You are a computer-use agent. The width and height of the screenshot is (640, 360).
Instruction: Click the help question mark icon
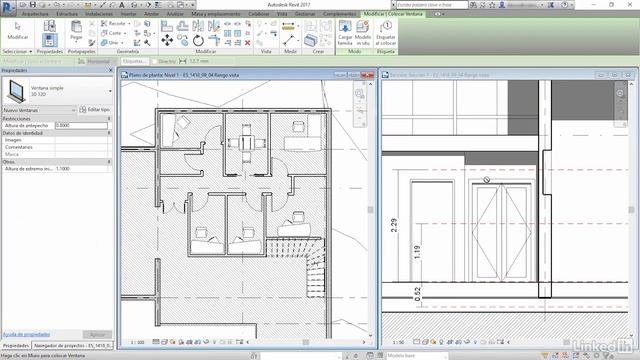(564, 5)
